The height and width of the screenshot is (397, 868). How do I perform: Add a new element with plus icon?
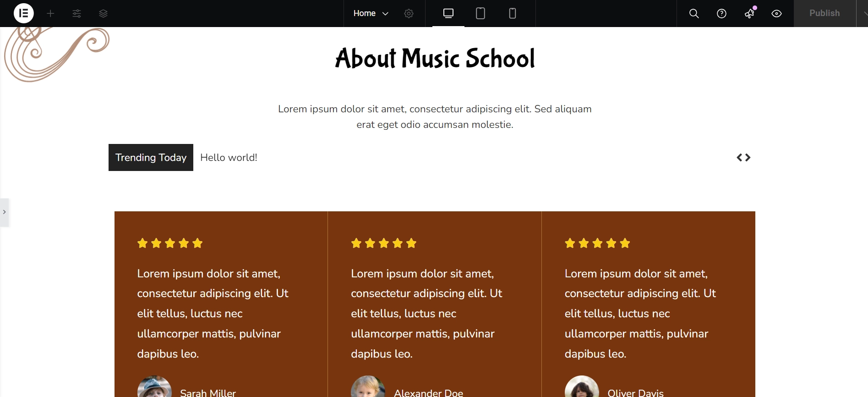coord(50,13)
